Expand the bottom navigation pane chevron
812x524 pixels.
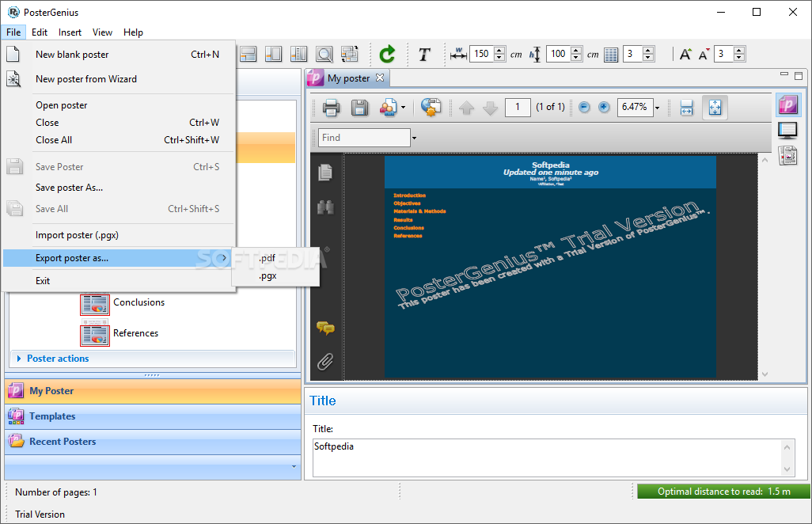294,466
